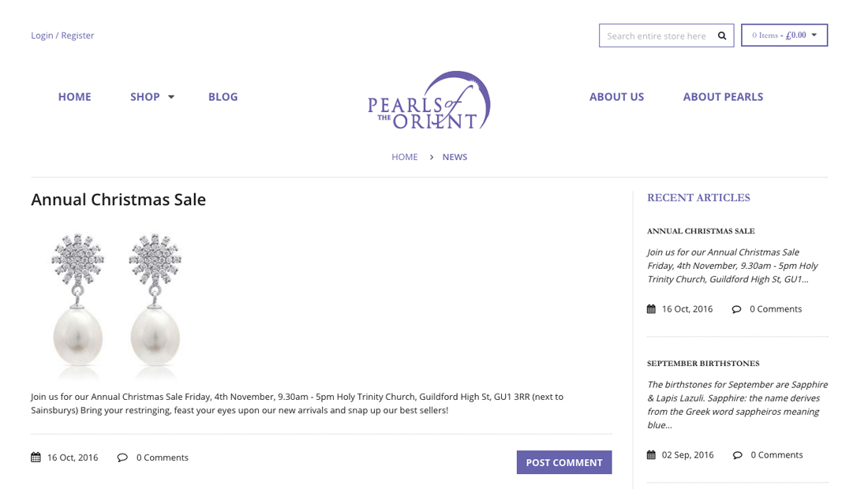Focus the Search entire store field
The height and width of the screenshot is (489, 868).
click(657, 35)
